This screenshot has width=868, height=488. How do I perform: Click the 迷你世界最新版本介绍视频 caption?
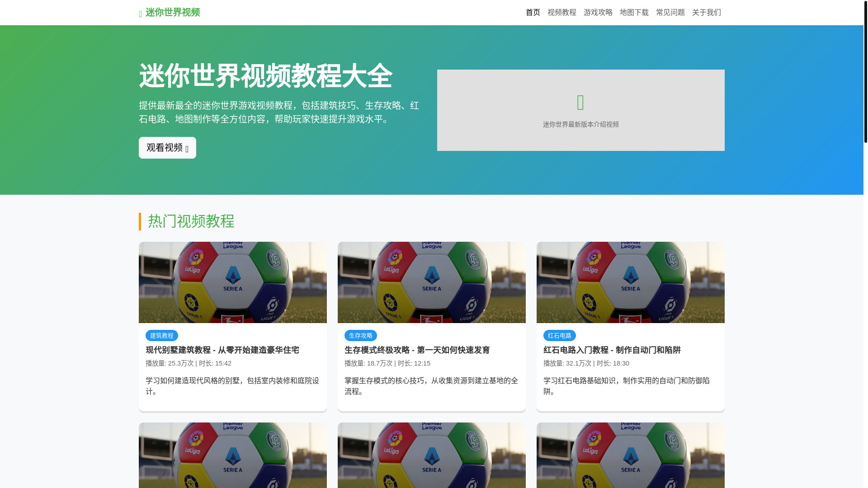pyautogui.click(x=581, y=124)
